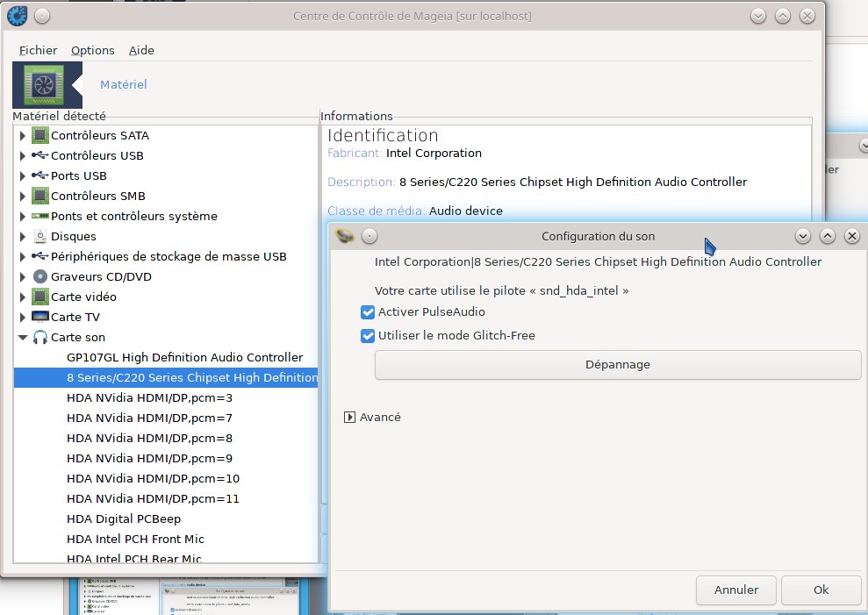Select HDA NVidia HDMI/DP,pcm=11
Screen dimensions: 868x615
tap(153, 498)
